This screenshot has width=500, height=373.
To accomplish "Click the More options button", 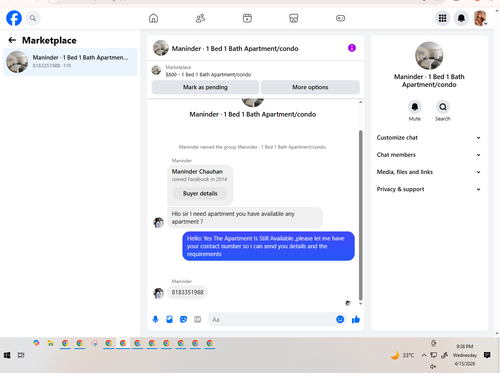I will click(x=310, y=87).
